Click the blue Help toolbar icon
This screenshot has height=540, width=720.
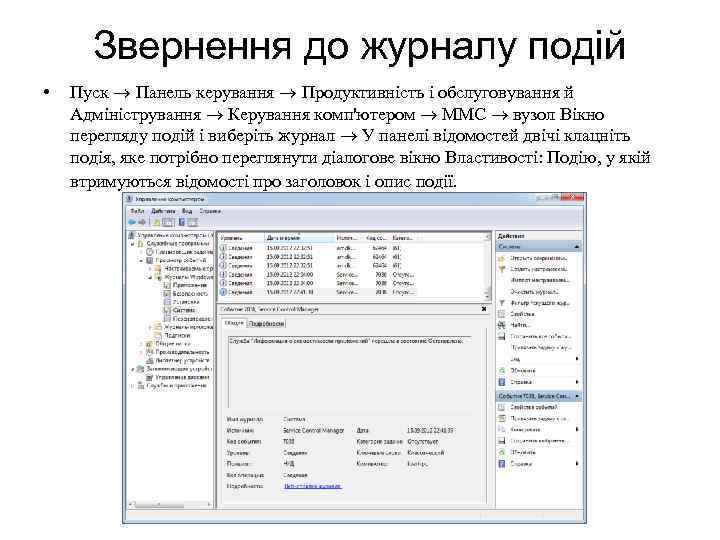click(x=182, y=222)
